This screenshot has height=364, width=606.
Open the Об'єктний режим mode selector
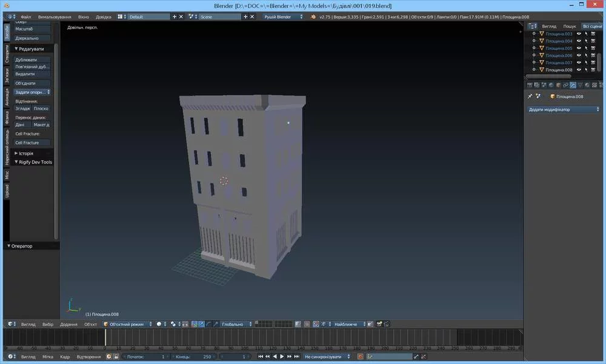127,324
